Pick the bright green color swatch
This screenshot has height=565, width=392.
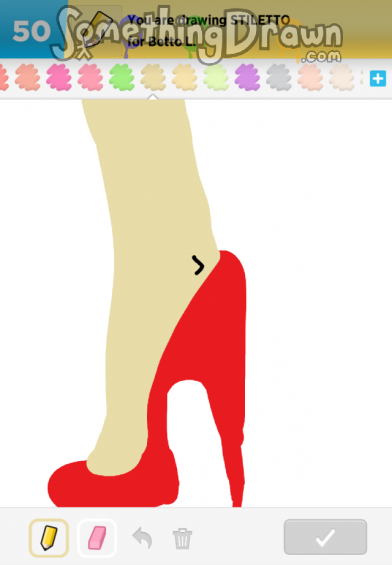tap(122, 77)
